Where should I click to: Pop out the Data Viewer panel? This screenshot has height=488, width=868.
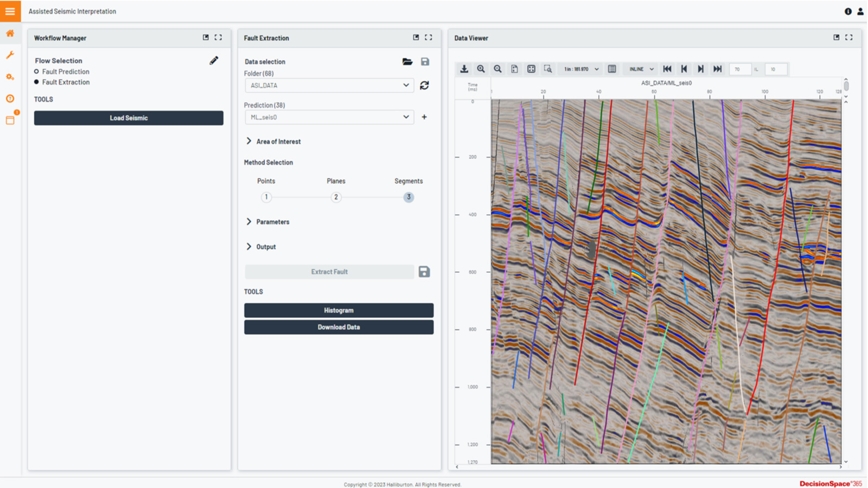[x=837, y=37]
